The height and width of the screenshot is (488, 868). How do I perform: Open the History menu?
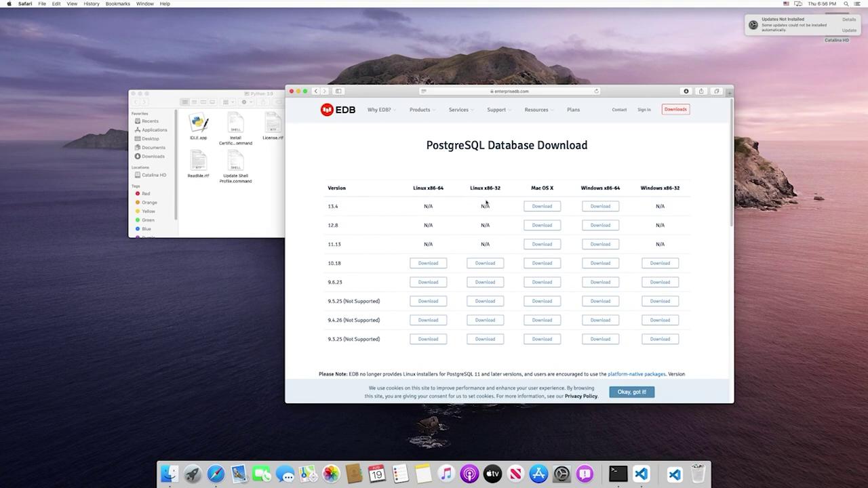click(91, 3)
